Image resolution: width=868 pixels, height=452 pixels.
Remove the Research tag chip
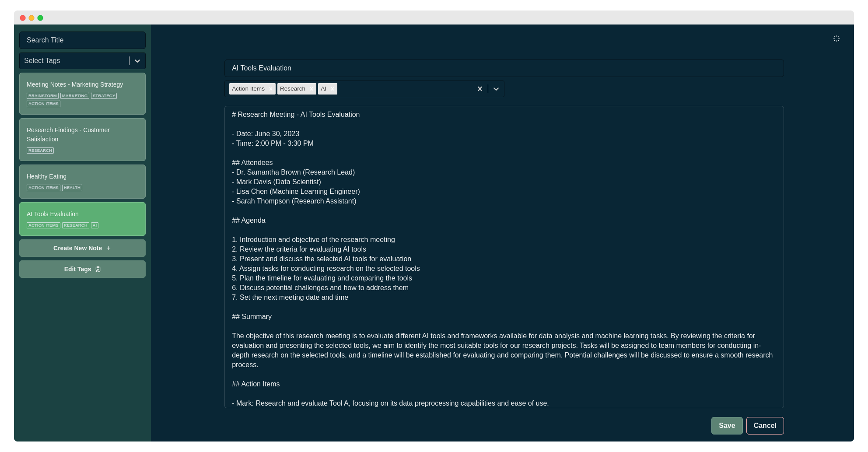311,89
